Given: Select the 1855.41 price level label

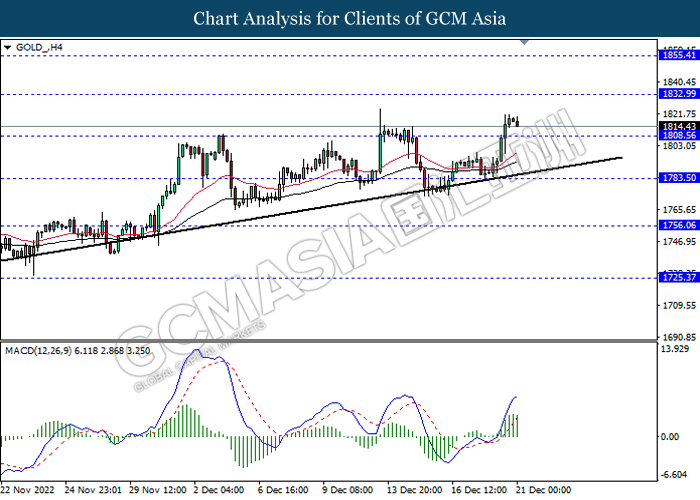Looking at the screenshot, I should (679, 55).
